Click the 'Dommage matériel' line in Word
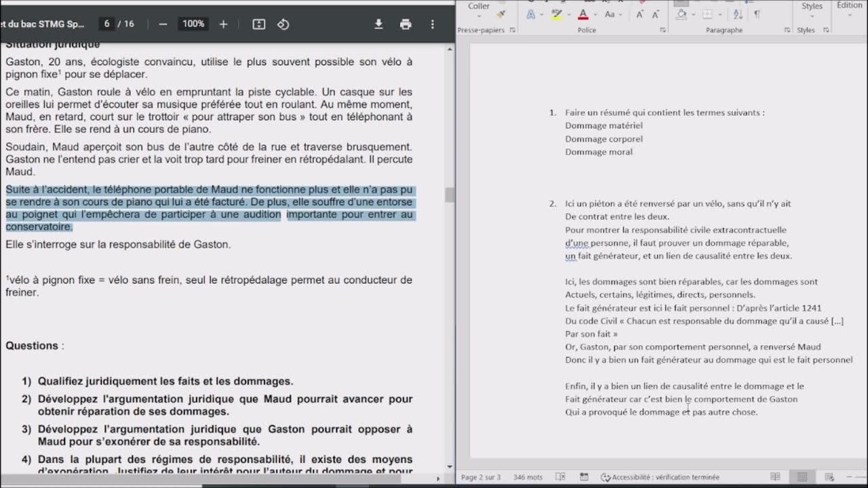This screenshot has width=868, height=488. 604,125
